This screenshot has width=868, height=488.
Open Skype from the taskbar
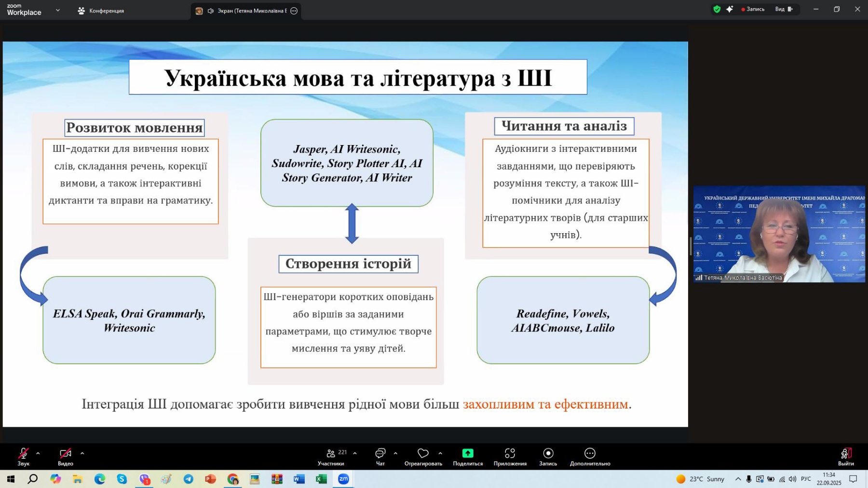[x=122, y=479]
